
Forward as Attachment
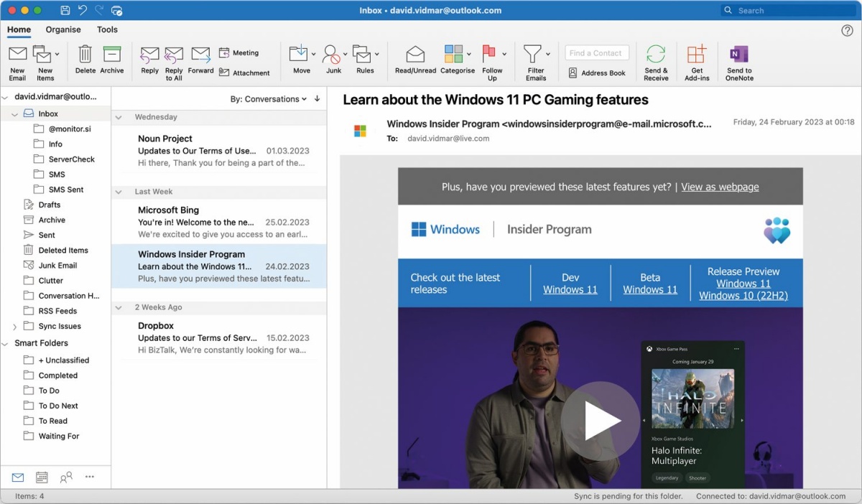pos(244,73)
